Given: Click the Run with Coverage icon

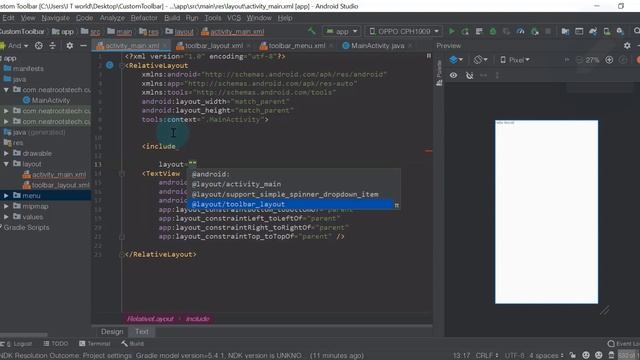Looking at the screenshot, I should click(x=507, y=31).
